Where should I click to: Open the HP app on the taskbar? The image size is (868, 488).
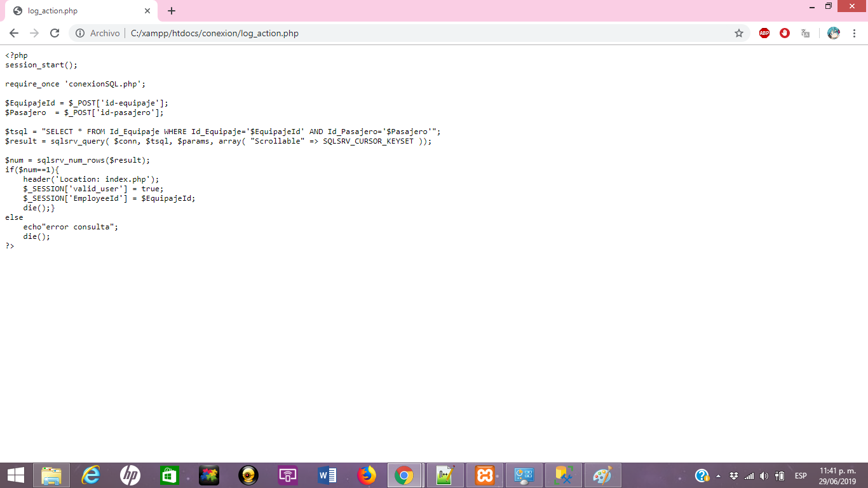click(130, 475)
